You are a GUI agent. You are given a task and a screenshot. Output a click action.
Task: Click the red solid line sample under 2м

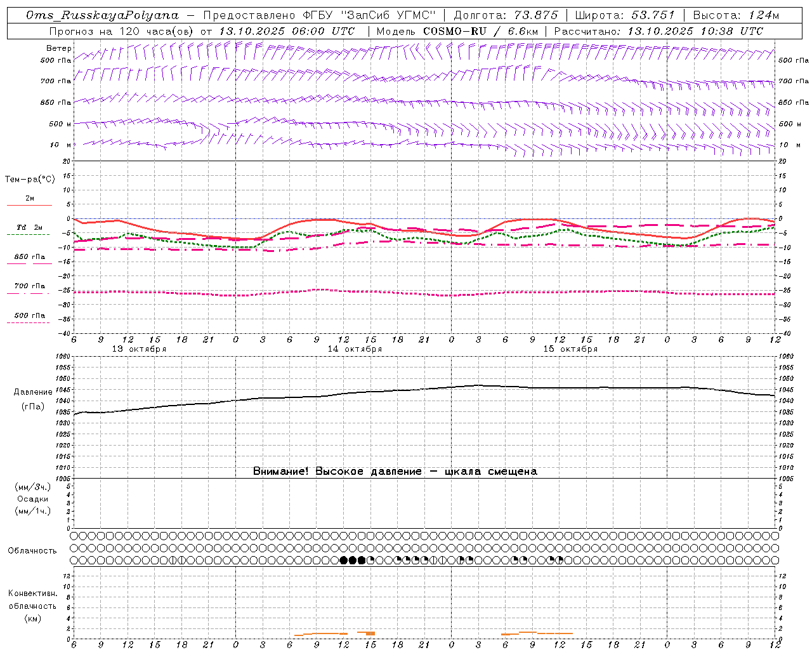pyautogui.click(x=29, y=205)
